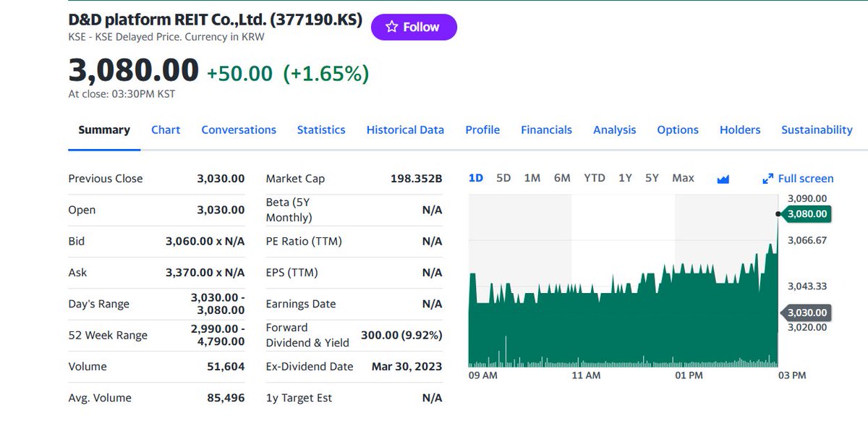Viewport: 868px width, 442px height.
Task: Click the 3,080.00 current price marker on chart
Action: tap(807, 213)
